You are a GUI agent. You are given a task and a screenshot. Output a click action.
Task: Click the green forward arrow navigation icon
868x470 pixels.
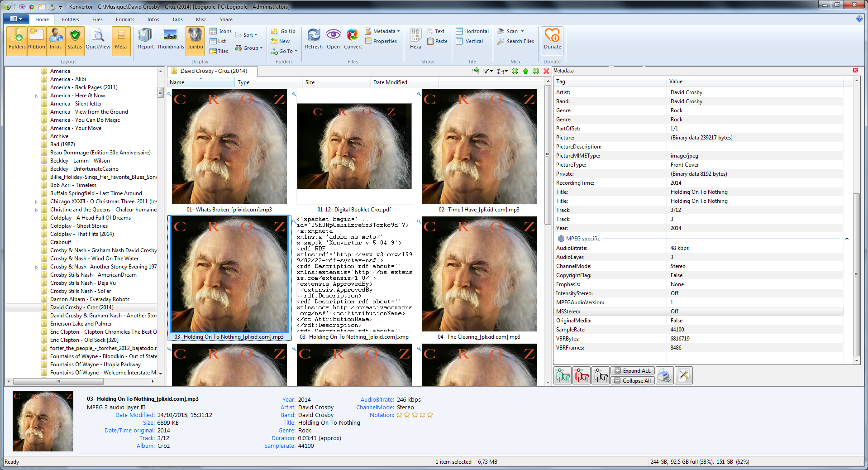point(536,71)
